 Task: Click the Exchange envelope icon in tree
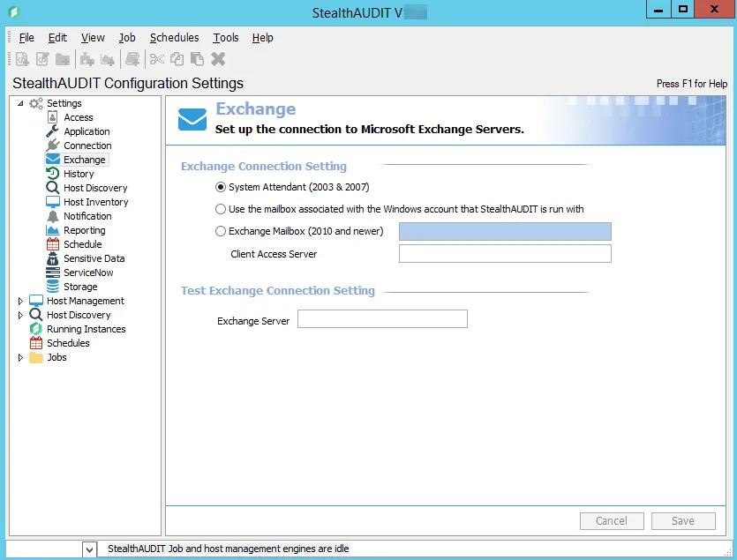[x=53, y=160]
